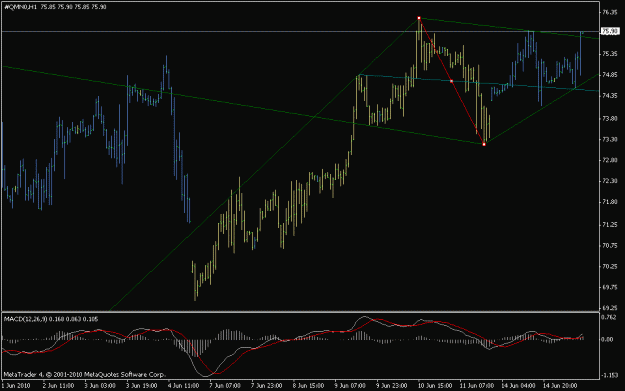
Task: Select the red trendline anchor at the chart high
Action: click(x=419, y=18)
